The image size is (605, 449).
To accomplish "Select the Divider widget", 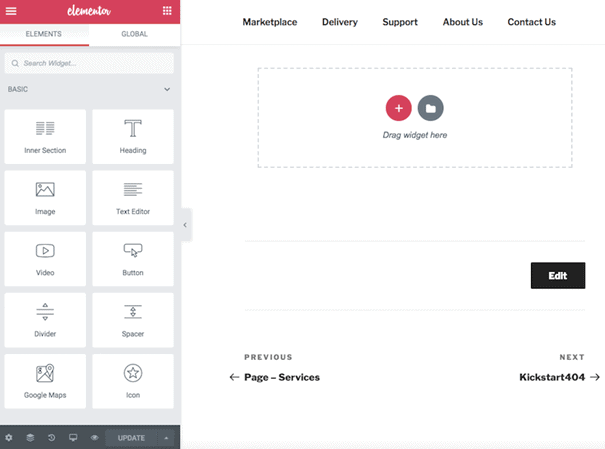I will (45, 320).
